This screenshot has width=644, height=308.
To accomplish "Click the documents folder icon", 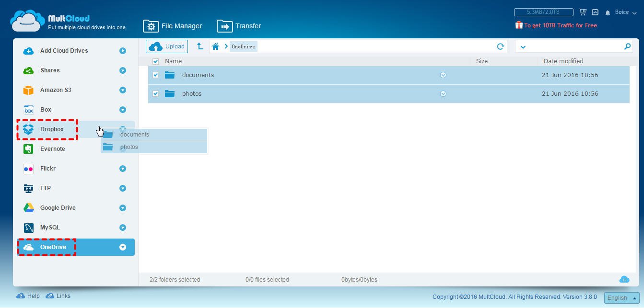I will point(170,75).
